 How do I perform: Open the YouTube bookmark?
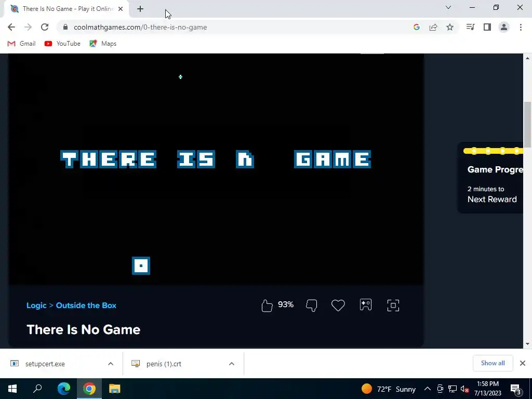point(62,44)
